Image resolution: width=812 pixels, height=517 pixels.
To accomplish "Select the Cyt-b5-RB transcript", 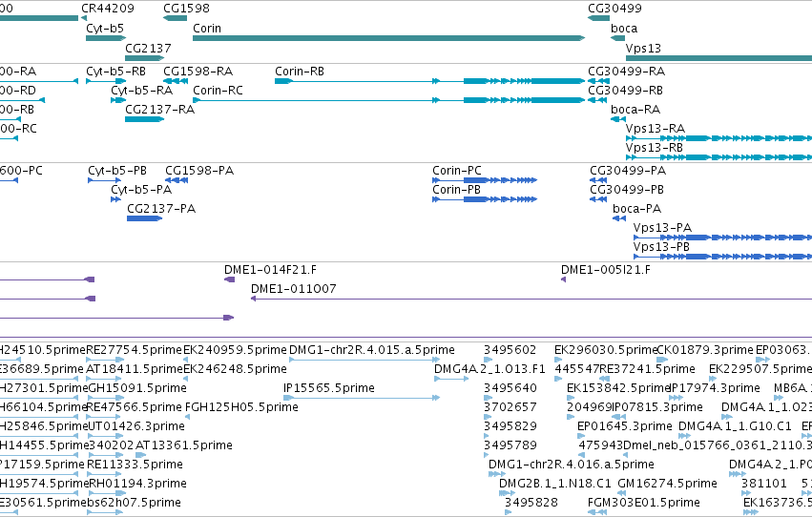I will pyautogui.click(x=106, y=81).
